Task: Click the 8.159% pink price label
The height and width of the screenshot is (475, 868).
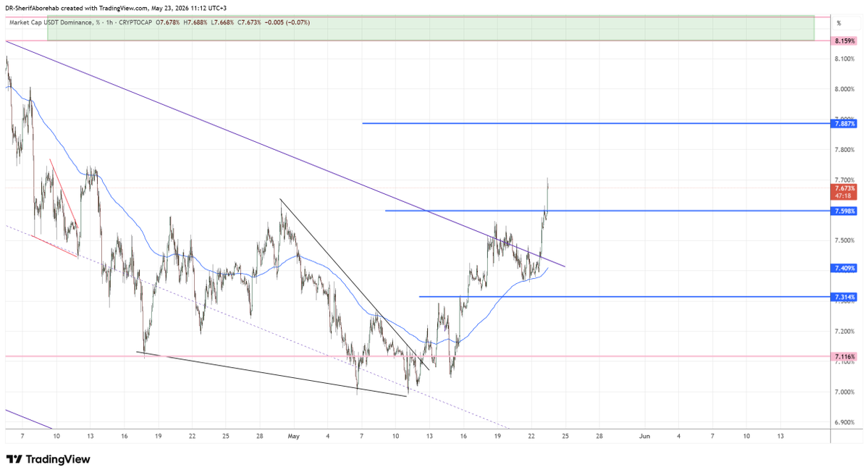Action: pos(845,41)
